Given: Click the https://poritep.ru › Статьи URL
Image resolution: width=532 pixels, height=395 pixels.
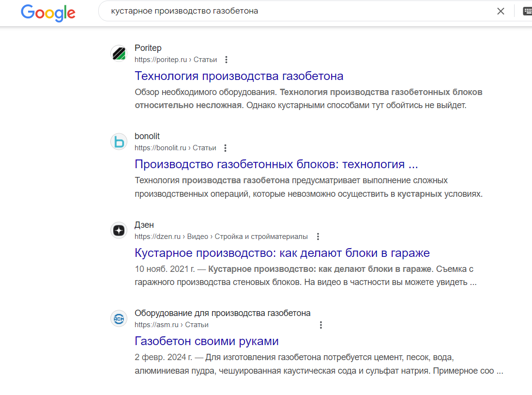Looking at the screenshot, I should click(x=176, y=60).
